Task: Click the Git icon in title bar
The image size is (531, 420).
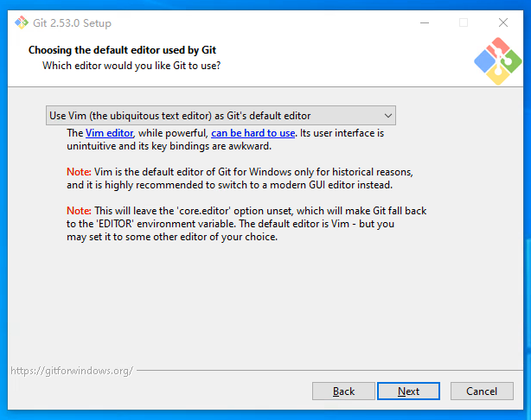Action: pyautogui.click(x=21, y=22)
